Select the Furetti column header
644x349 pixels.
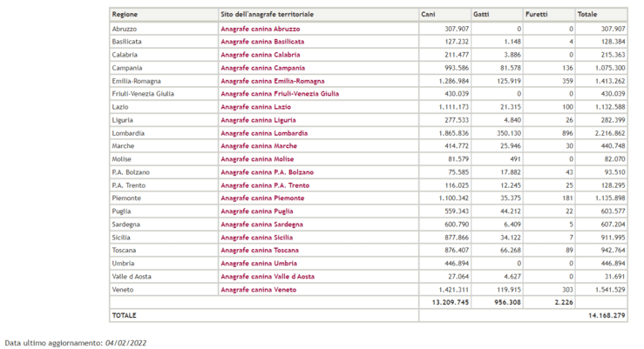(536, 15)
